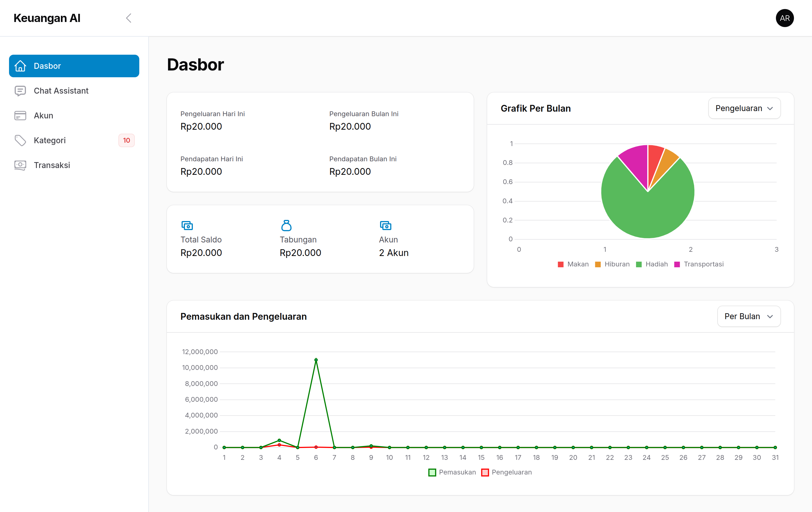Screen dimensions: 812x512
Task: Open the AR user avatar button
Action: tap(784, 18)
